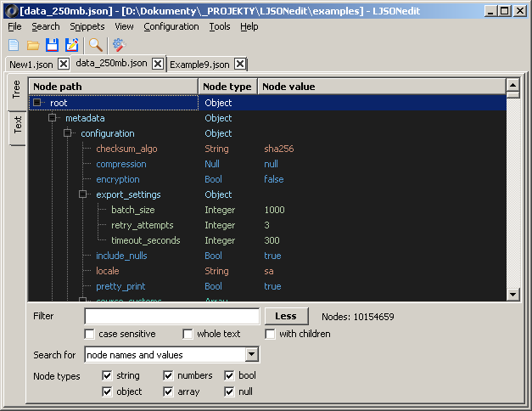Switch to the Example9.json tab
Screen dimensions: 532x411
[x=199, y=65]
